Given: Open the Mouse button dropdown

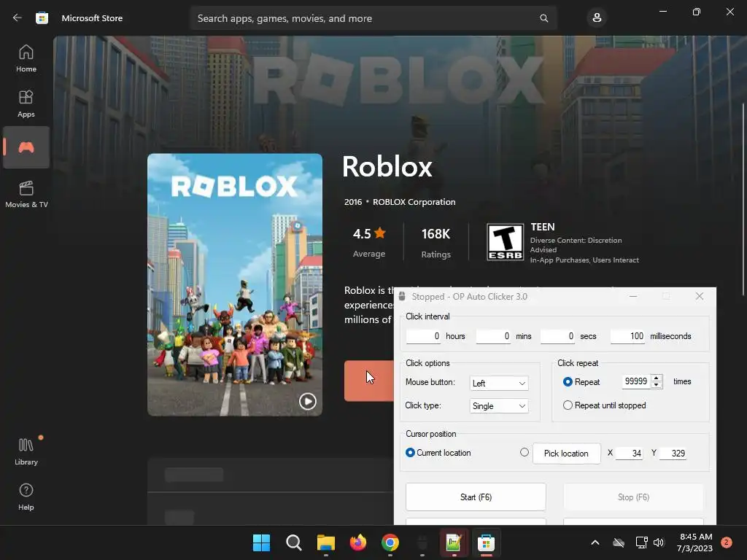Looking at the screenshot, I should pyautogui.click(x=499, y=384).
